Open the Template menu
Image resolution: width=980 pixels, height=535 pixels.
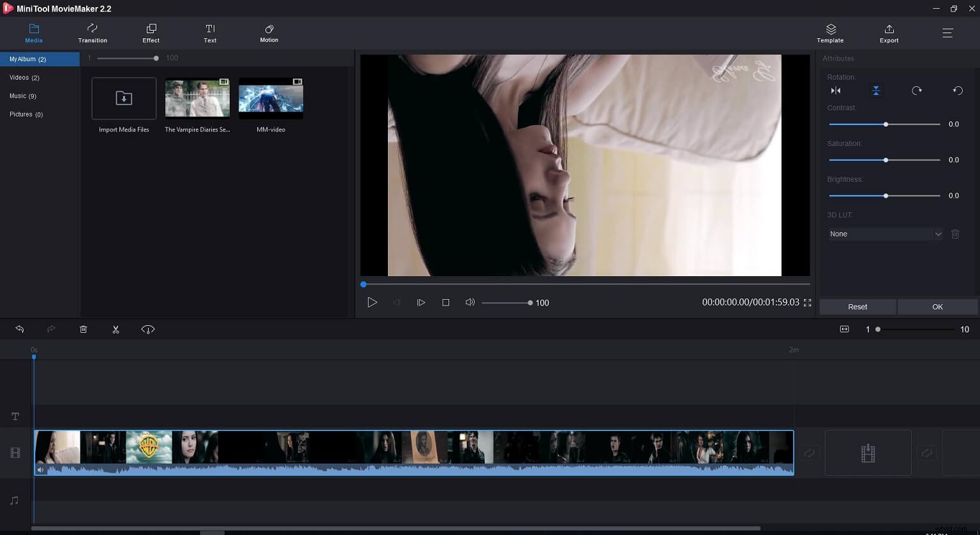click(x=830, y=33)
